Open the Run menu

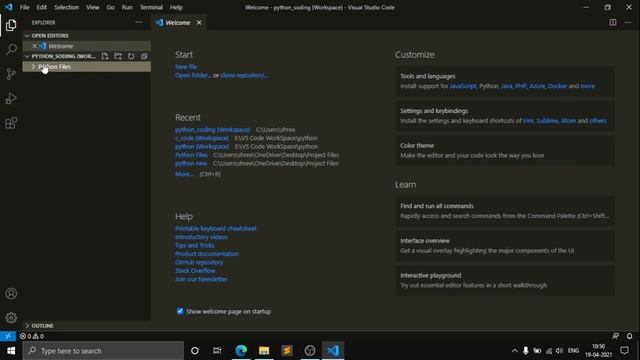tap(127, 7)
